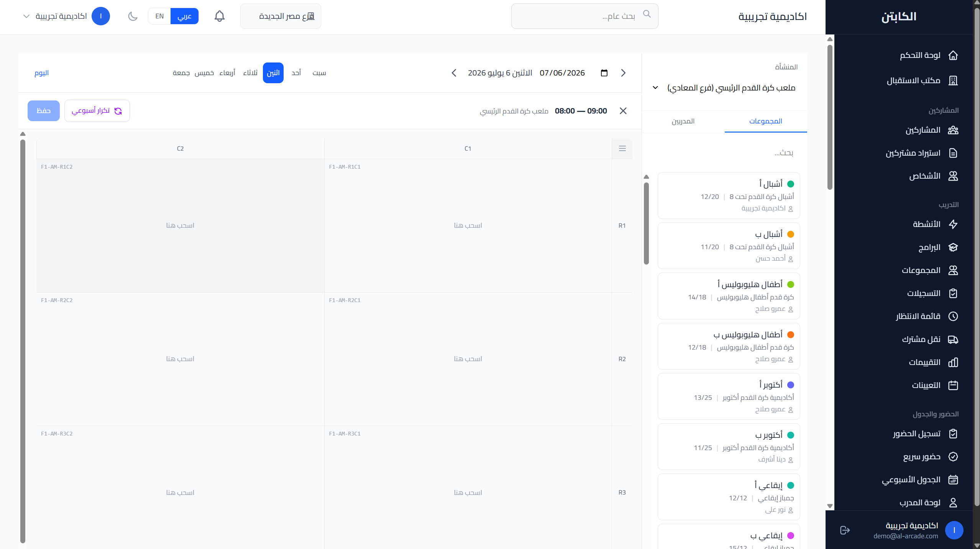Click اليوم today link

coord(41,73)
